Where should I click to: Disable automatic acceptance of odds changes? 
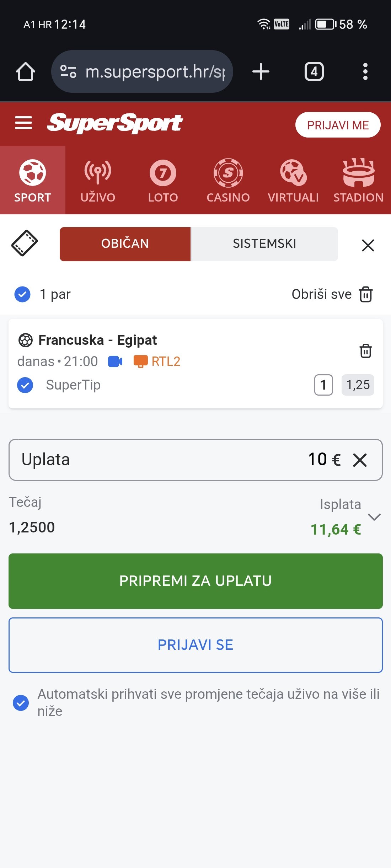click(x=21, y=703)
